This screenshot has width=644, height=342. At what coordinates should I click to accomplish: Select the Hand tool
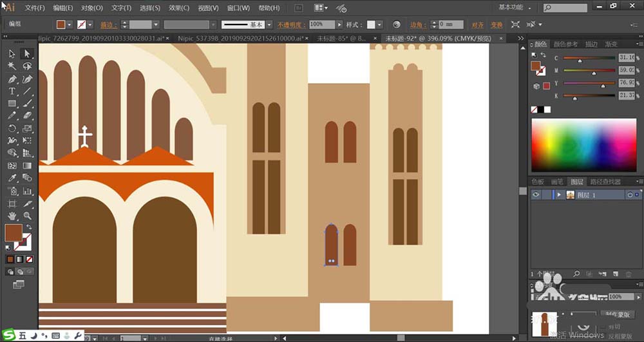(12, 215)
